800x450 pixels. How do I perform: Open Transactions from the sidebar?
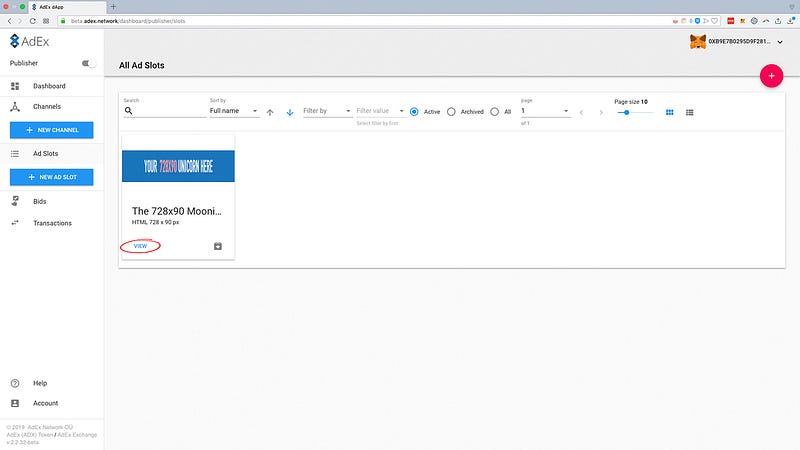tap(52, 223)
